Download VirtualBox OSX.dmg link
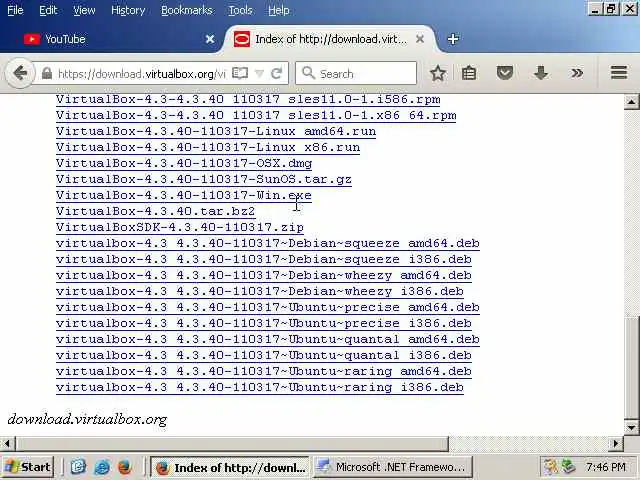 point(184,163)
